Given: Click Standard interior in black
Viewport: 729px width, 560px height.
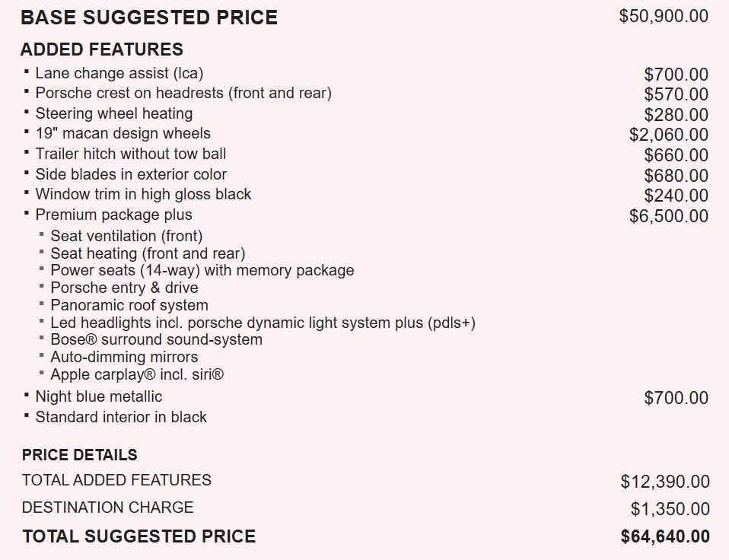Looking at the screenshot, I should (121, 417).
